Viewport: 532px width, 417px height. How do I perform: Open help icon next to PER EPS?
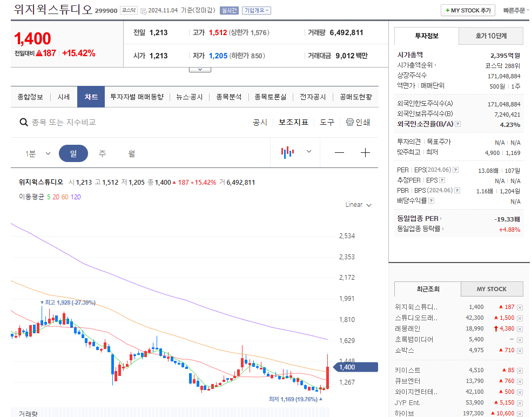[x=456, y=170]
